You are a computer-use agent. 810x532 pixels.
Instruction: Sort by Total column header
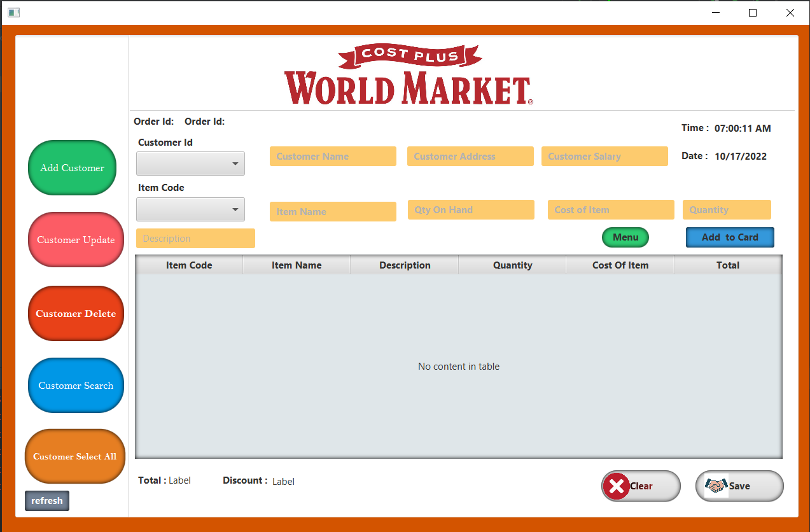727,265
